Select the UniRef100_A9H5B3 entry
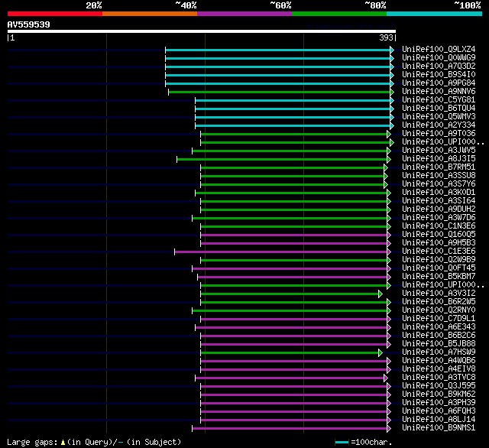The width and height of the screenshot is (489, 448). (x=439, y=243)
